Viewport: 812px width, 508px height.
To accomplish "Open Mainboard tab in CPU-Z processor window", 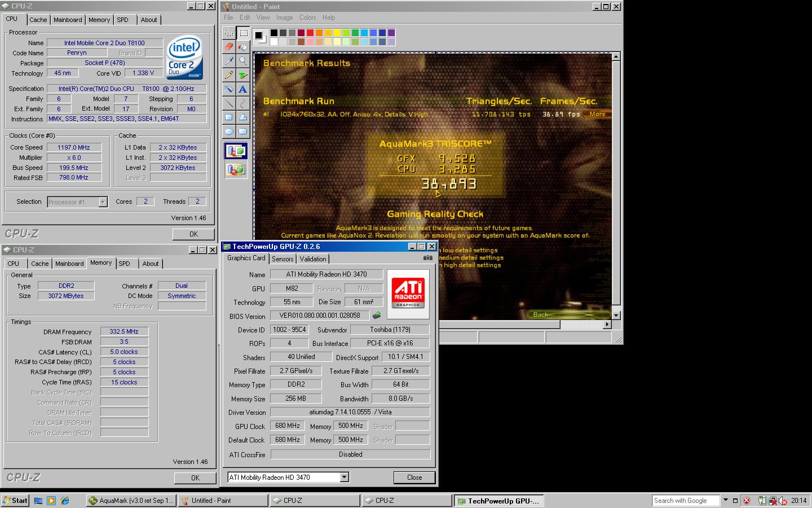I will point(68,20).
